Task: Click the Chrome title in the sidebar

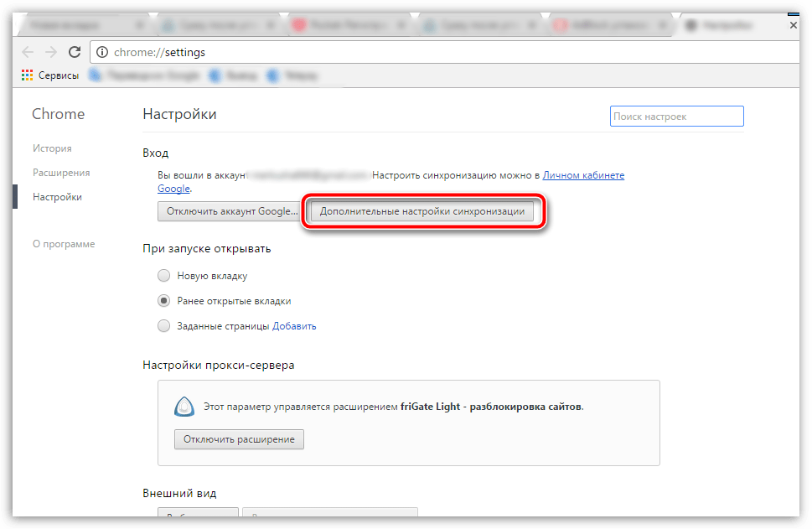Action: coord(58,114)
